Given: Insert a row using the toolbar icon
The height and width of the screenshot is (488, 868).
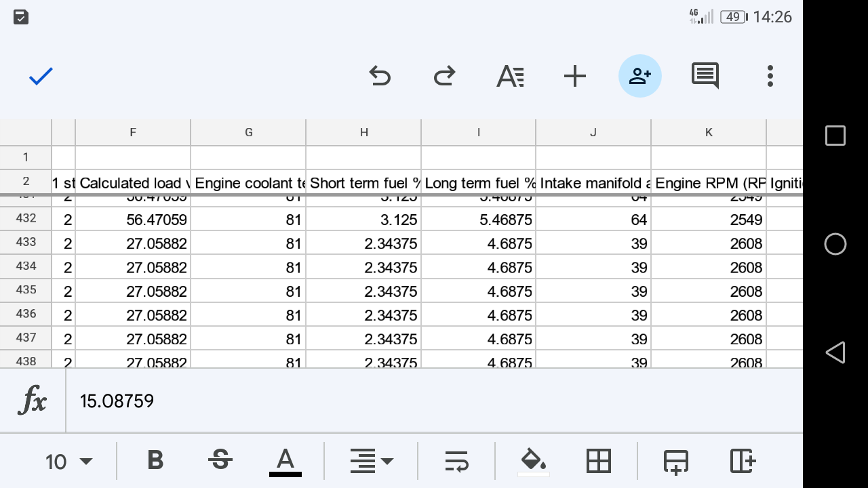Looking at the screenshot, I should (676, 461).
